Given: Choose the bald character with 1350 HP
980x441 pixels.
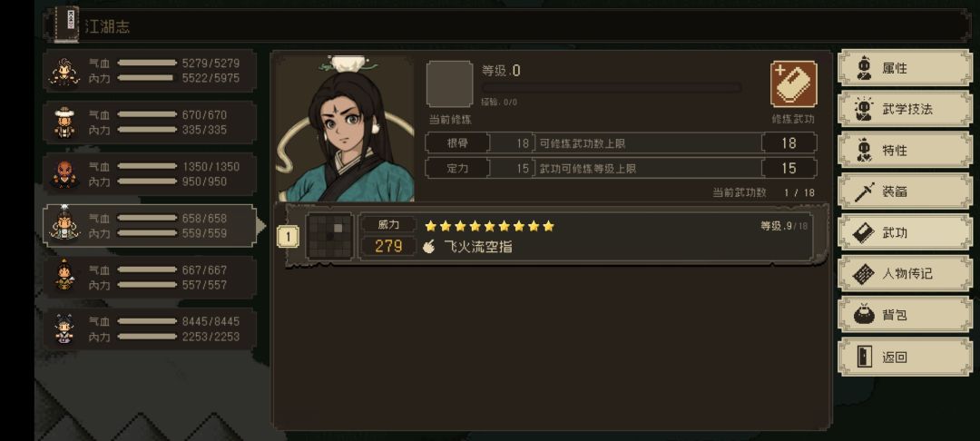Looking at the screenshot, I should coord(64,174).
